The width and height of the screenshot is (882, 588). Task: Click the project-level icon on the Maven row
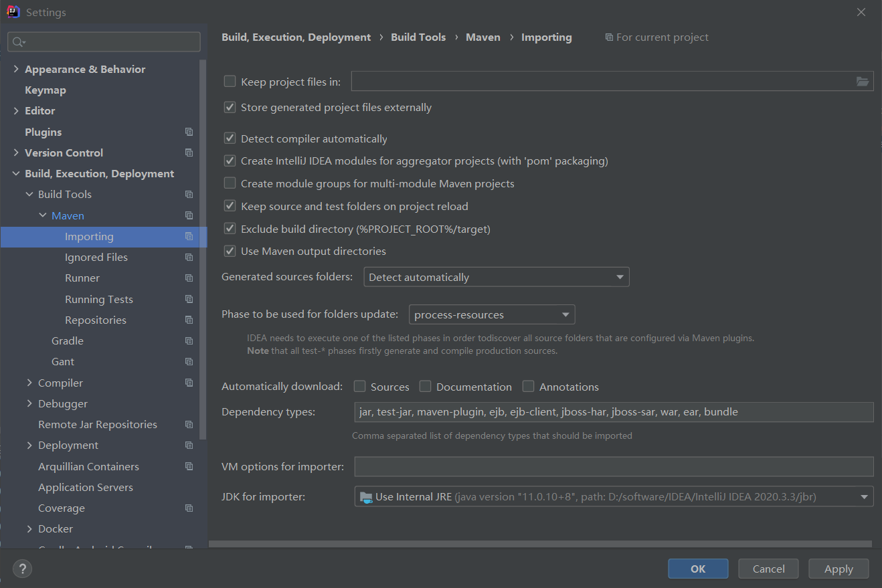[189, 215]
